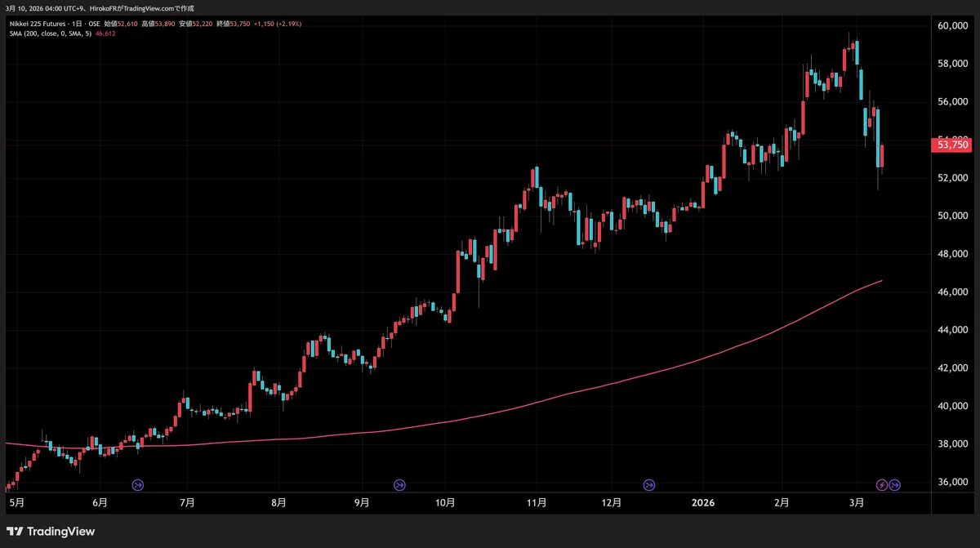
Task: Click the 9月 time axis label
Action: 362,503
